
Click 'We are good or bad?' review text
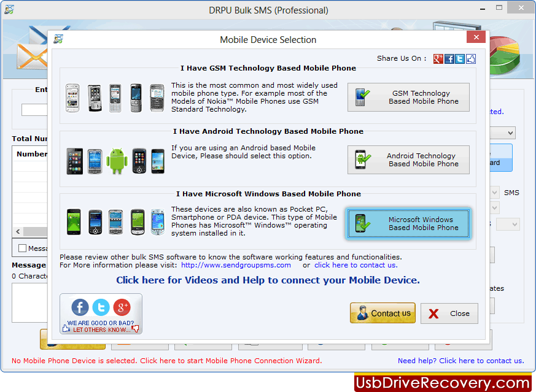click(x=101, y=323)
